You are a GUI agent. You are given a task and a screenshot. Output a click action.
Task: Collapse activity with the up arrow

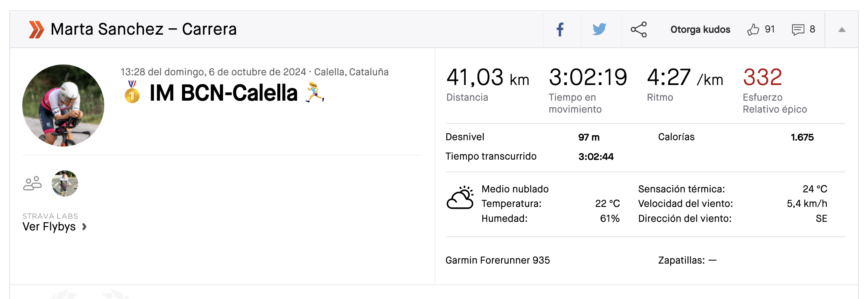842,30
